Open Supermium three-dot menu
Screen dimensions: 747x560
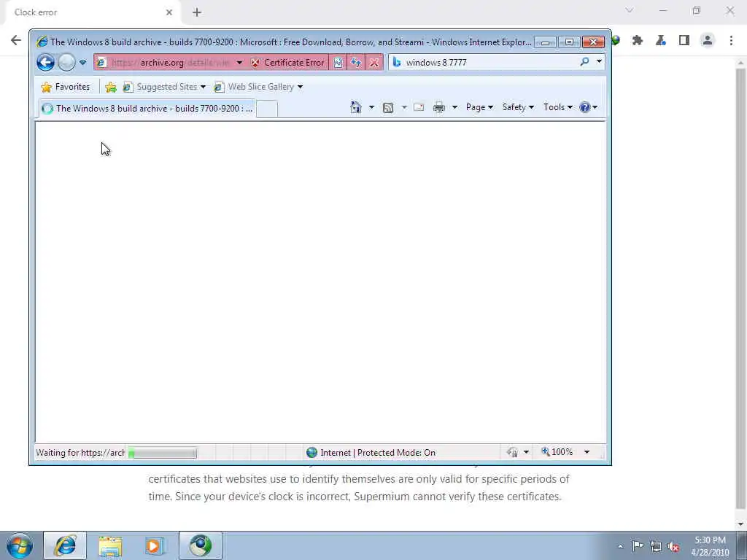[731, 41]
